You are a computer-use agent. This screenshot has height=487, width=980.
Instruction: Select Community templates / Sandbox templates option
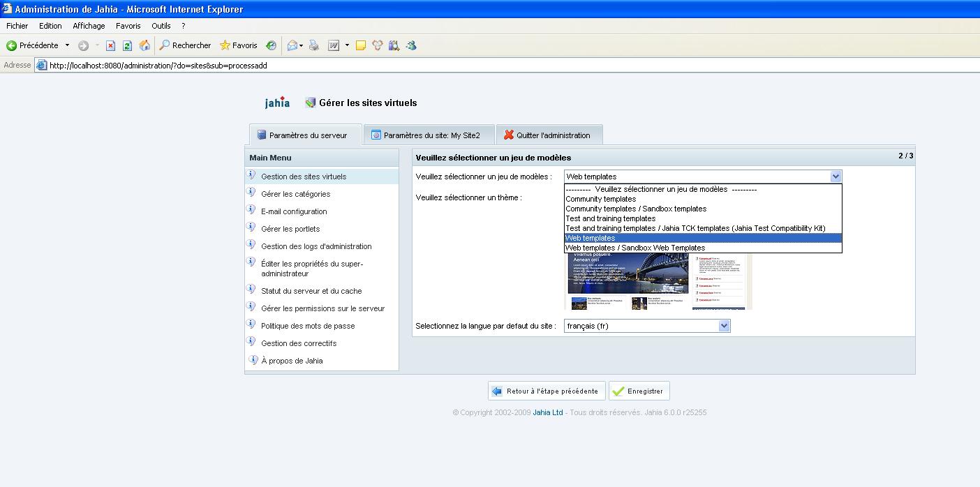pyautogui.click(x=703, y=209)
